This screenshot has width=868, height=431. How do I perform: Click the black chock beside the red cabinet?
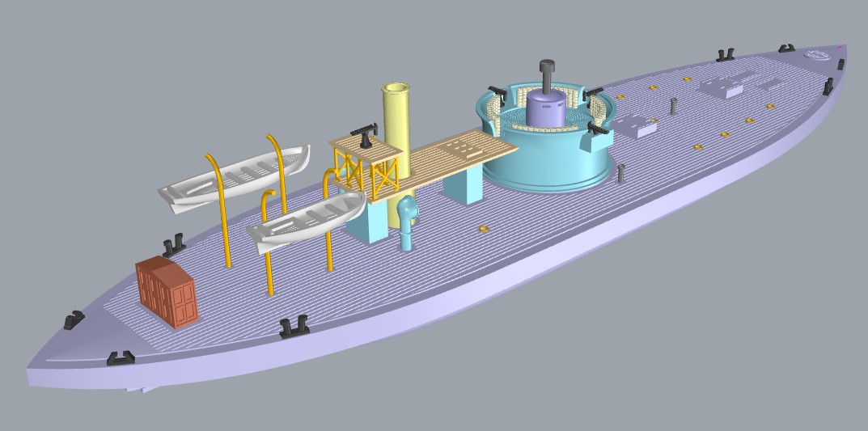pos(173,241)
